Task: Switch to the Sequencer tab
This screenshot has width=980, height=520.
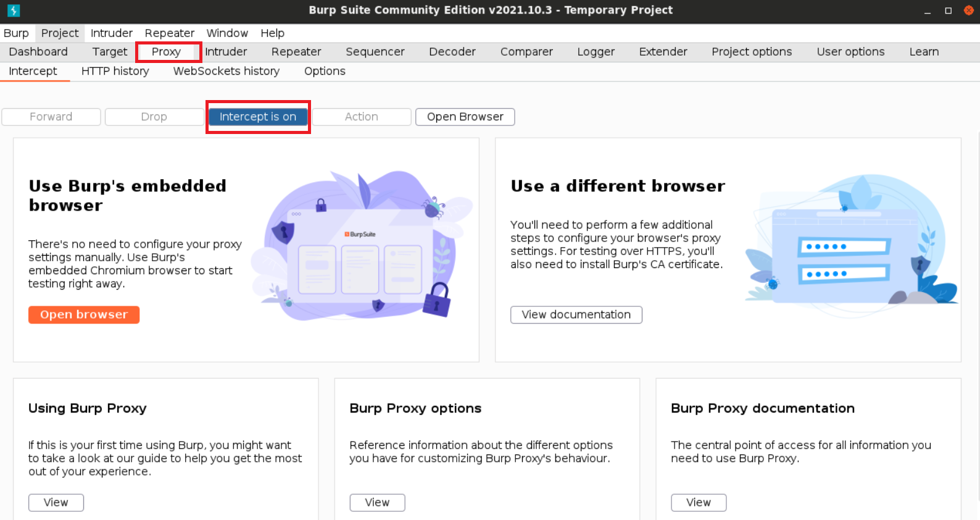Action: pos(375,52)
